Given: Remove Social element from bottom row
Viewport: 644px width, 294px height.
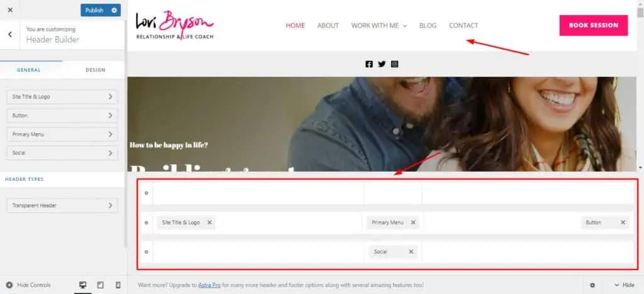Looking at the screenshot, I should point(411,252).
